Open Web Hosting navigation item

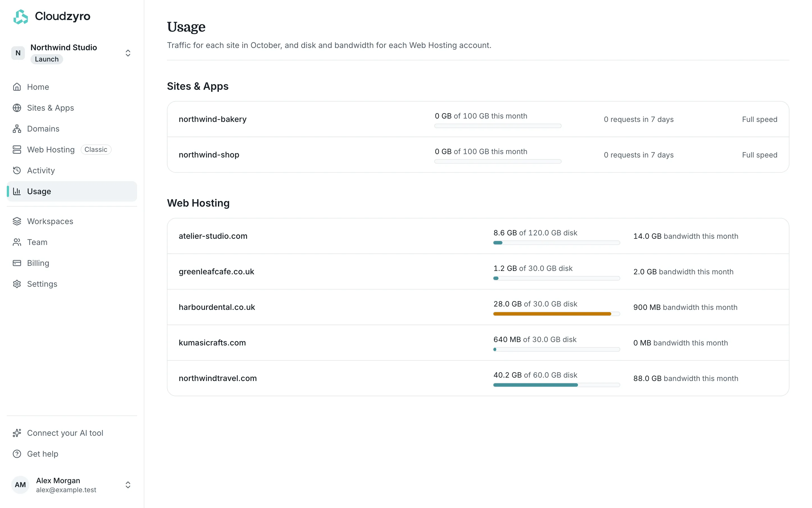pos(72,150)
